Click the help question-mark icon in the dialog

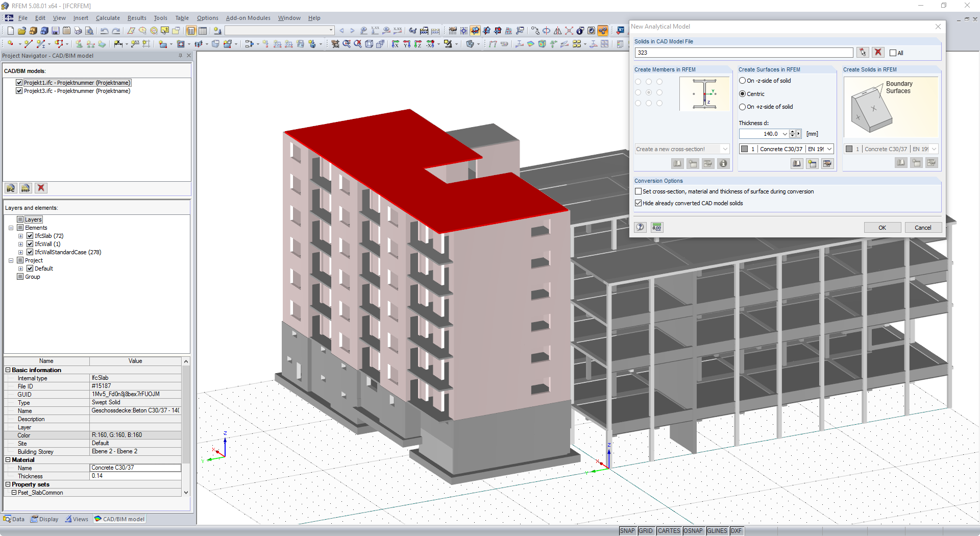[640, 227]
